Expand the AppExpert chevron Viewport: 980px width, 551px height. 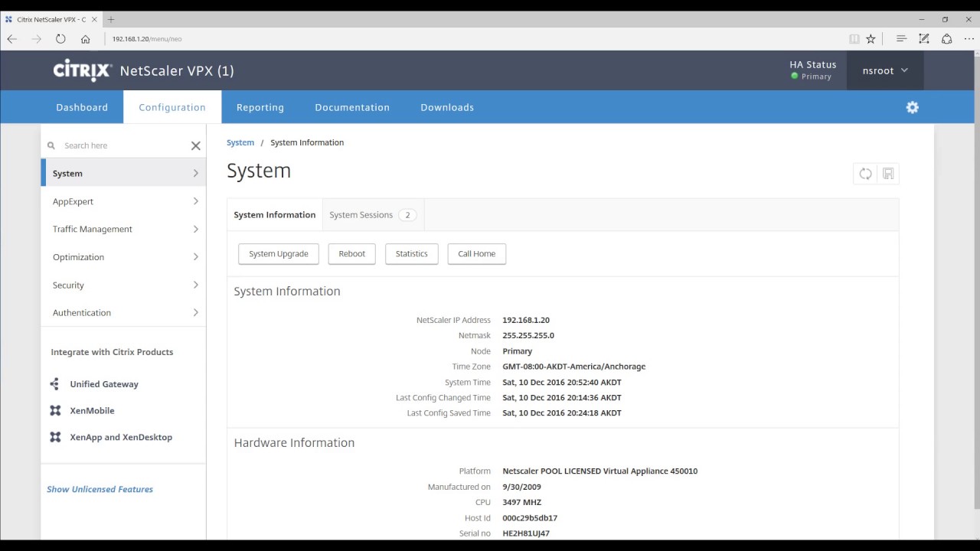click(195, 201)
